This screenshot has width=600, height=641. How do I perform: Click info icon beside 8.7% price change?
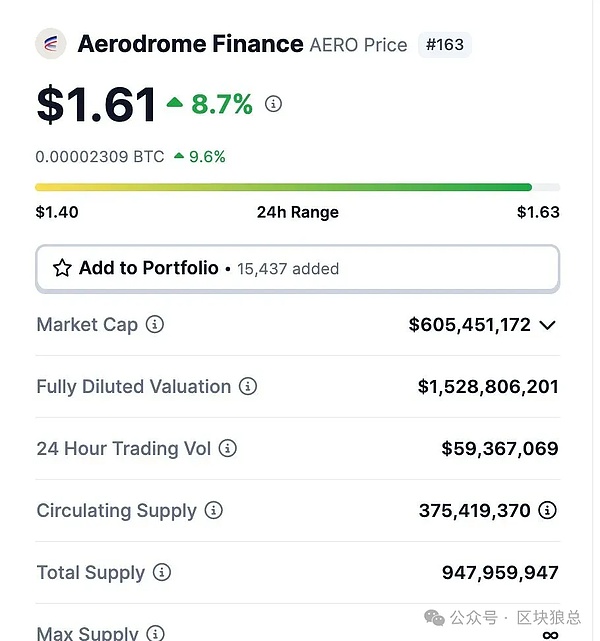point(273,104)
